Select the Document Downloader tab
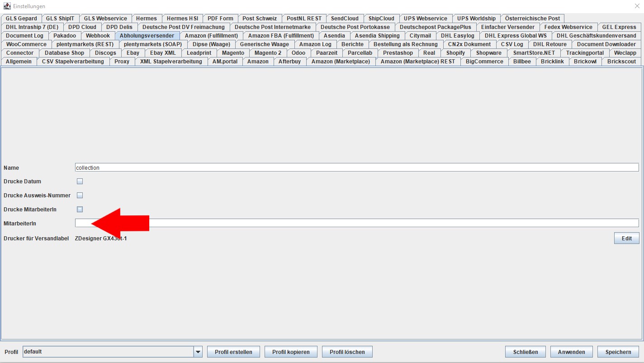 (x=606, y=44)
